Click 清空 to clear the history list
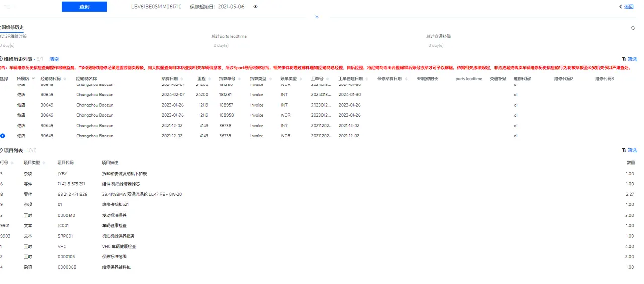644x284 pixels. tap(54, 59)
